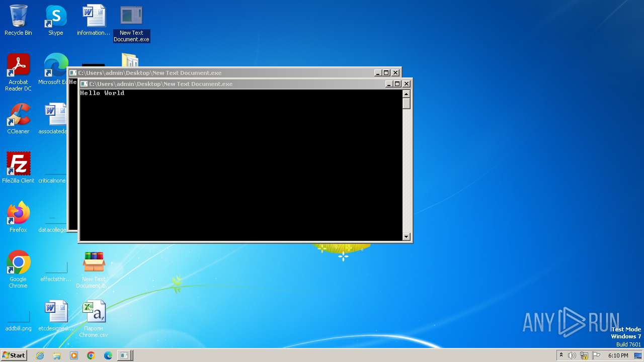Open Edge from the taskbar
Image resolution: width=644 pixels, height=362 pixels.
click(x=108, y=355)
